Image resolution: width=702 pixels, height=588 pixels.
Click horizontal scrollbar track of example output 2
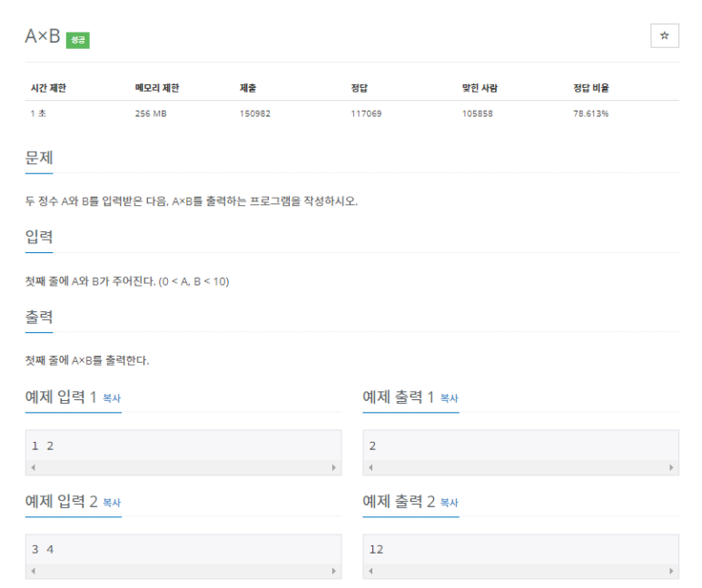tap(521, 571)
